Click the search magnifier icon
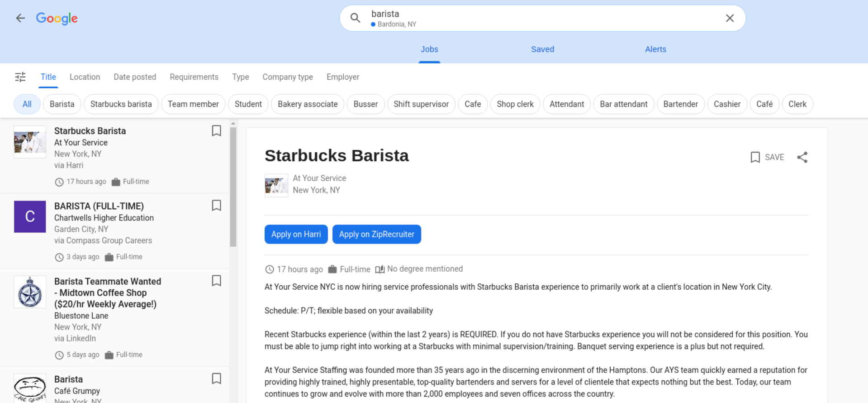868x403 pixels. (356, 18)
